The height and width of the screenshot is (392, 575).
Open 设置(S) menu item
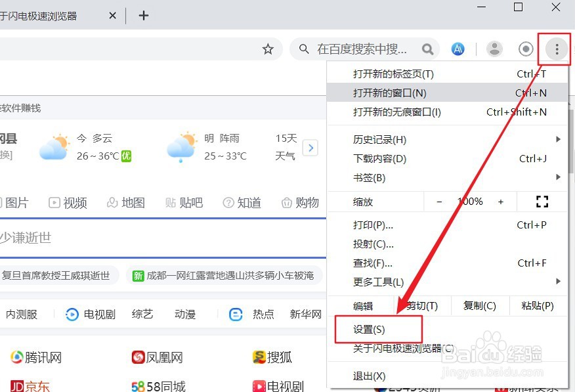(446, 330)
